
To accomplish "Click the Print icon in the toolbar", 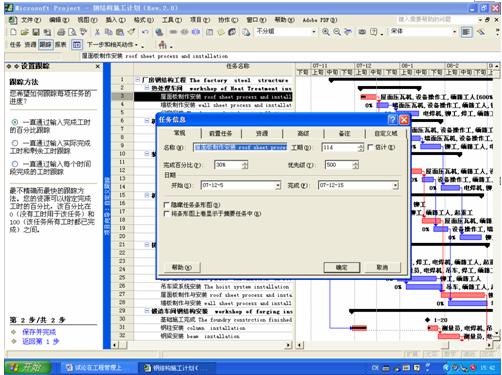I will coord(61,32).
